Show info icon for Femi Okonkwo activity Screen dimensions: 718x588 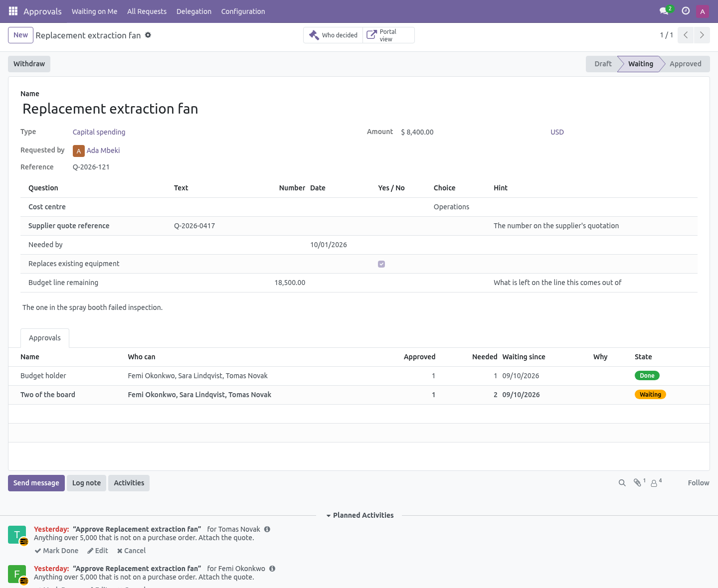coord(272,569)
